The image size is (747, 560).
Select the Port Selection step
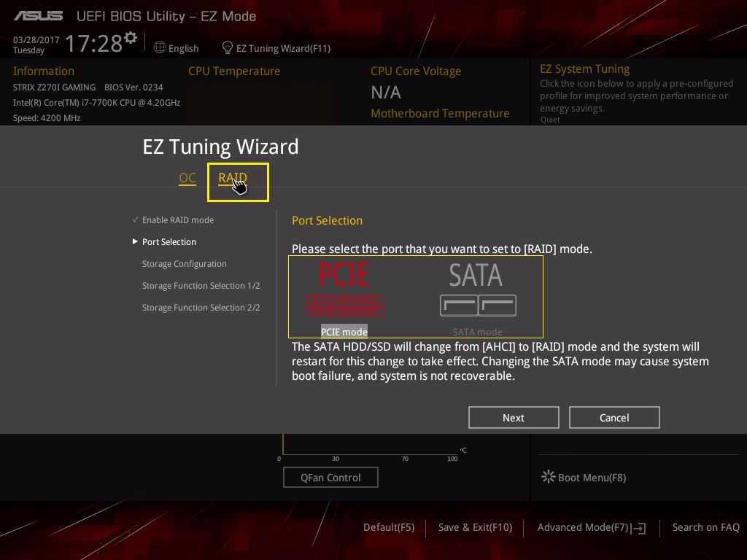coord(169,242)
